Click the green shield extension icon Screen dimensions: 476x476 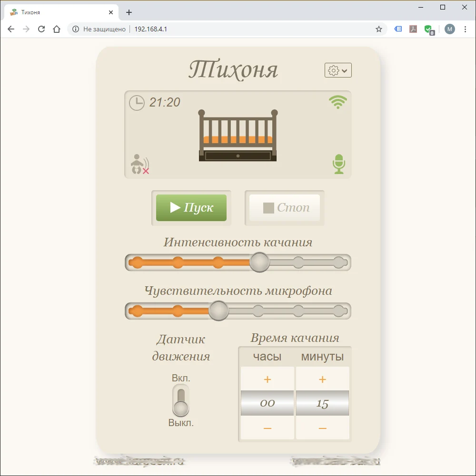pyautogui.click(x=429, y=30)
